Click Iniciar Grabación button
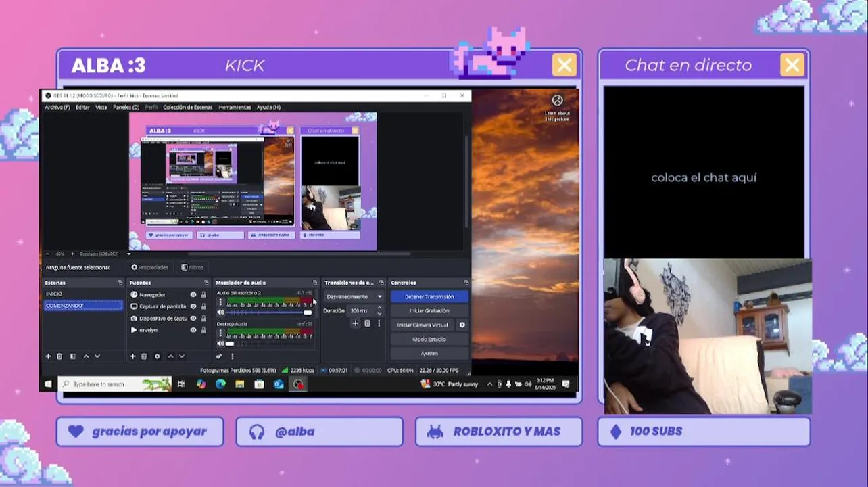Screen dimensions: 868x487 429,310
